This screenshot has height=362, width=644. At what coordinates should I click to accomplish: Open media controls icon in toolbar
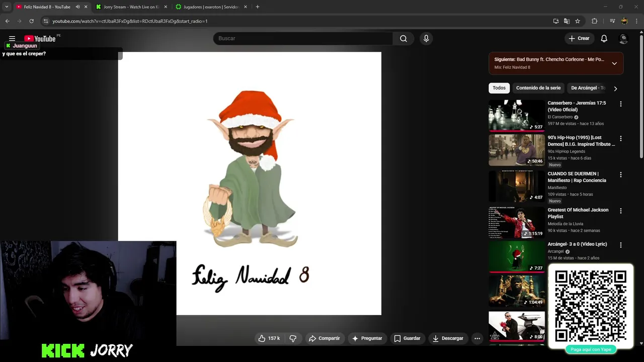(x=612, y=21)
